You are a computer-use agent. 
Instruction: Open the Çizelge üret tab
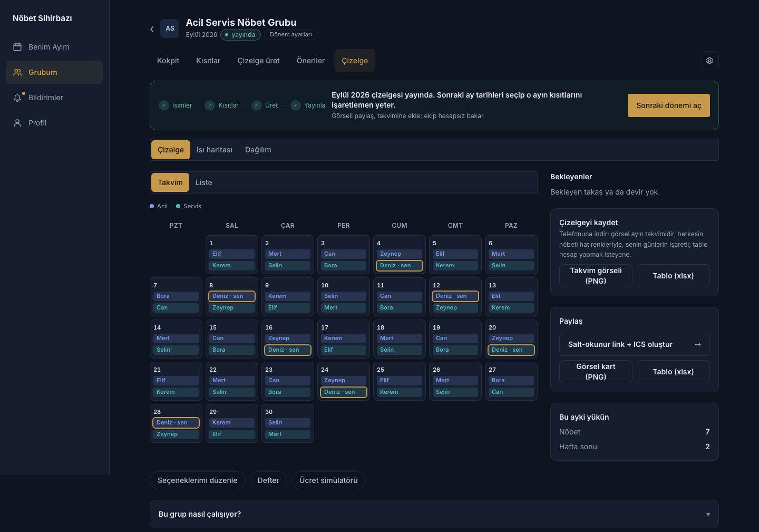coord(259,61)
